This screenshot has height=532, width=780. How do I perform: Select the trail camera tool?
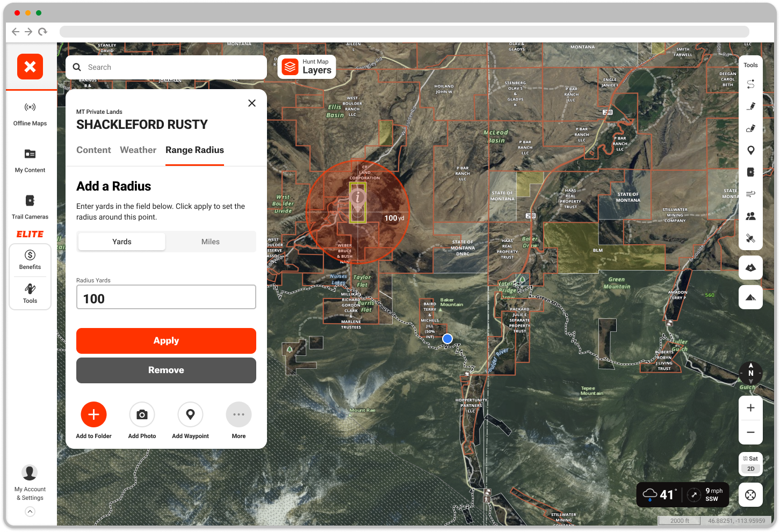pos(751,172)
